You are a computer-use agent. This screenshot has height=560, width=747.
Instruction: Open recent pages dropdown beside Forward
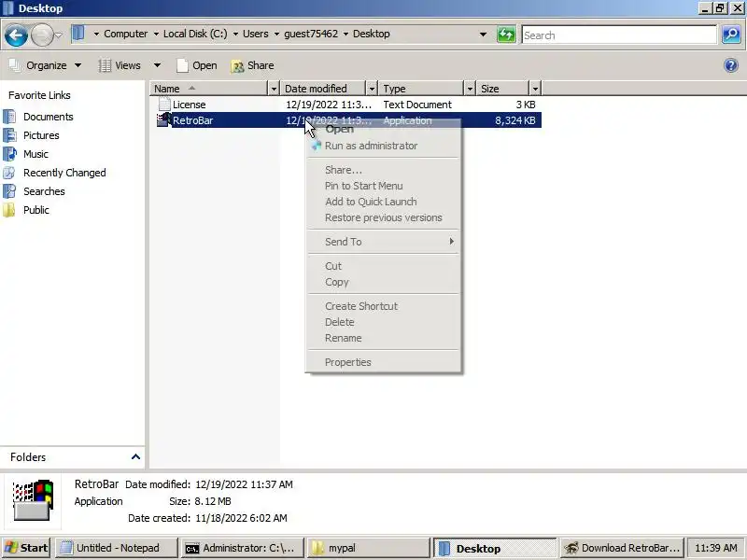click(x=59, y=35)
